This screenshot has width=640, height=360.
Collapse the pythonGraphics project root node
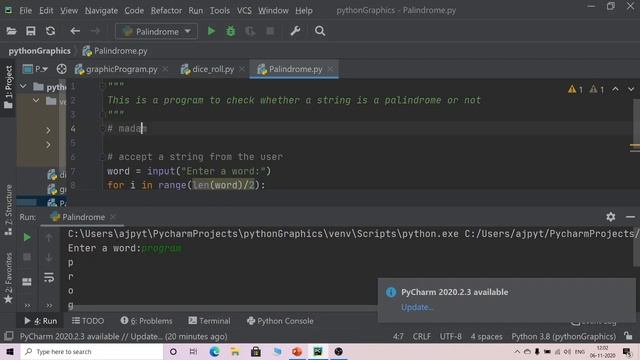[x=23, y=87]
